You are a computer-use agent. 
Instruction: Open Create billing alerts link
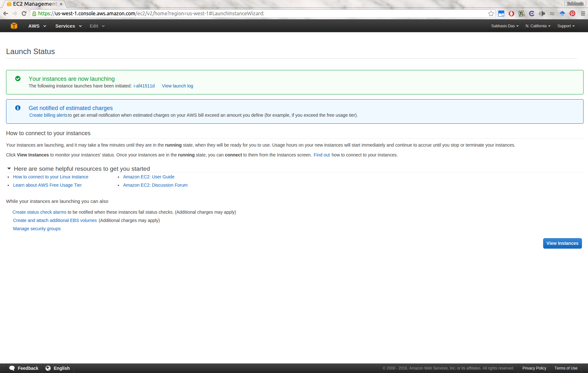pos(48,115)
